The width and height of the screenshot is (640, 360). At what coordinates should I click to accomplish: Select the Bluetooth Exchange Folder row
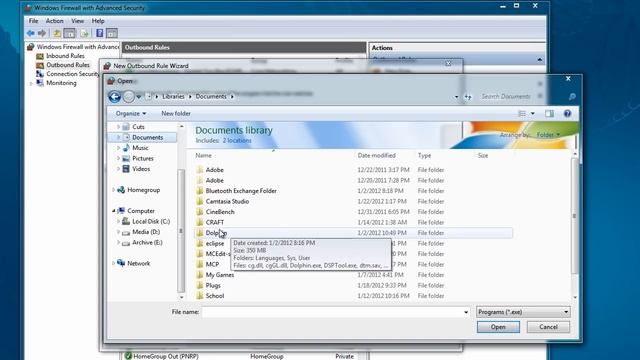pos(353,191)
